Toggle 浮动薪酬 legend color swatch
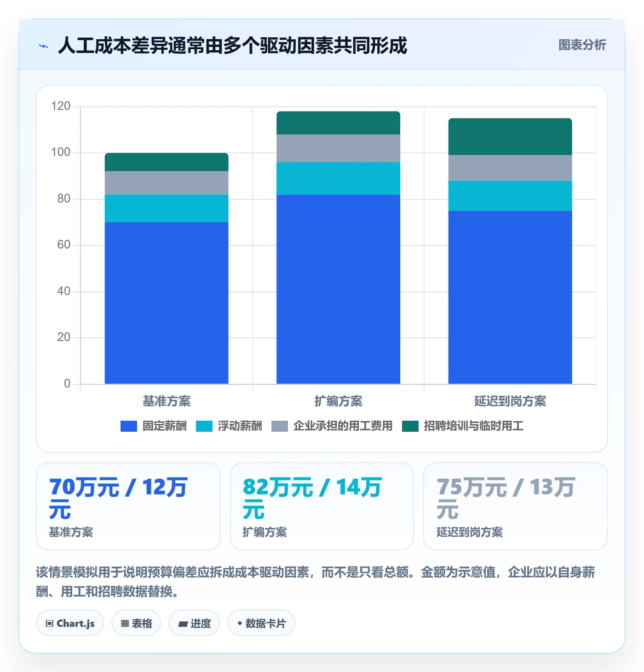 tap(204, 426)
